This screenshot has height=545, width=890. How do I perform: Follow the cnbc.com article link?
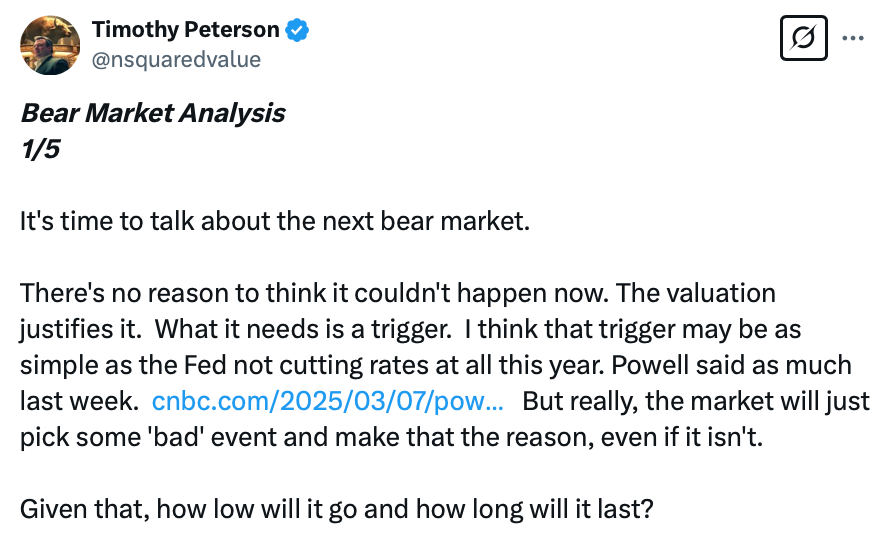(x=326, y=401)
